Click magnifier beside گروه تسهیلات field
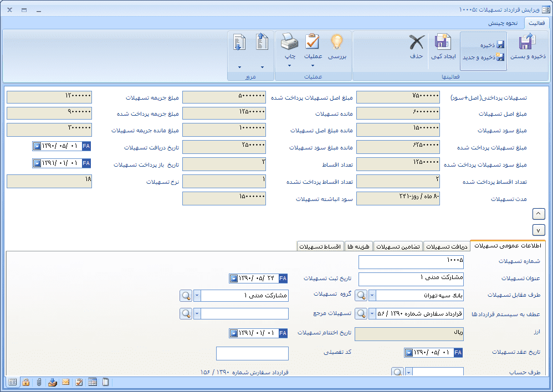 (x=186, y=296)
